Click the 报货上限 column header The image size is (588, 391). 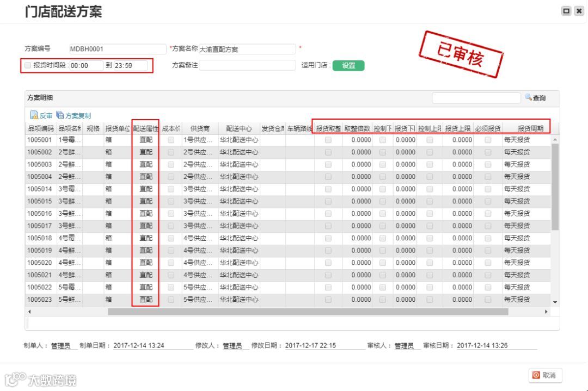click(458, 128)
